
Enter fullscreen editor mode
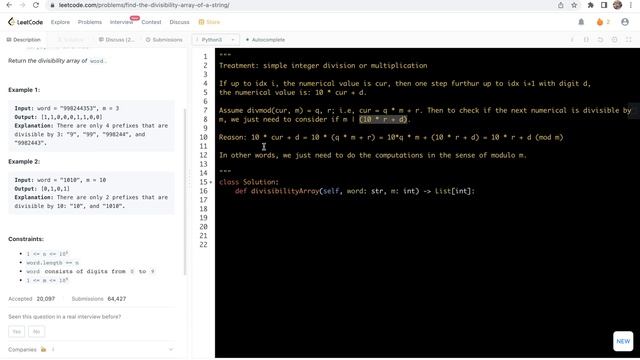tap(629, 40)
